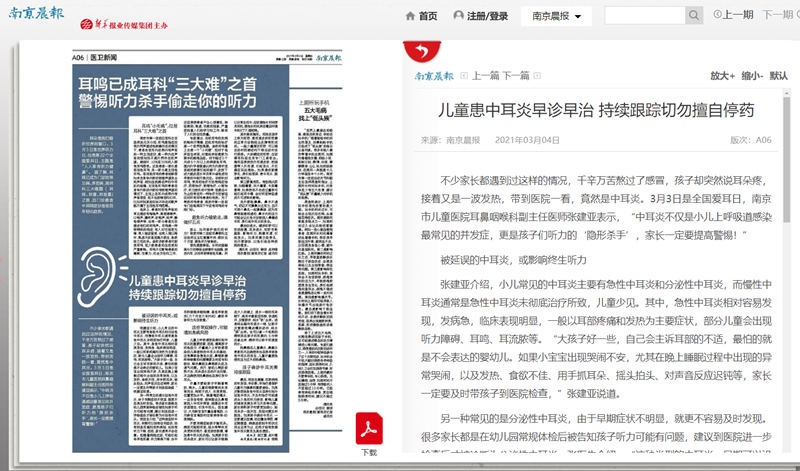
Task: Click the 版次：A06 label
Action: (751, 140)
